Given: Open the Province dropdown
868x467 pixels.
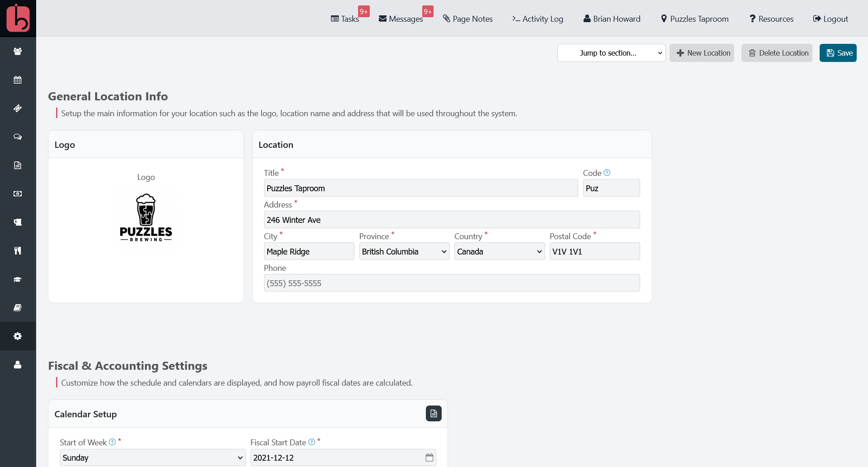Looking at the screenshot, I should [404, 251].
